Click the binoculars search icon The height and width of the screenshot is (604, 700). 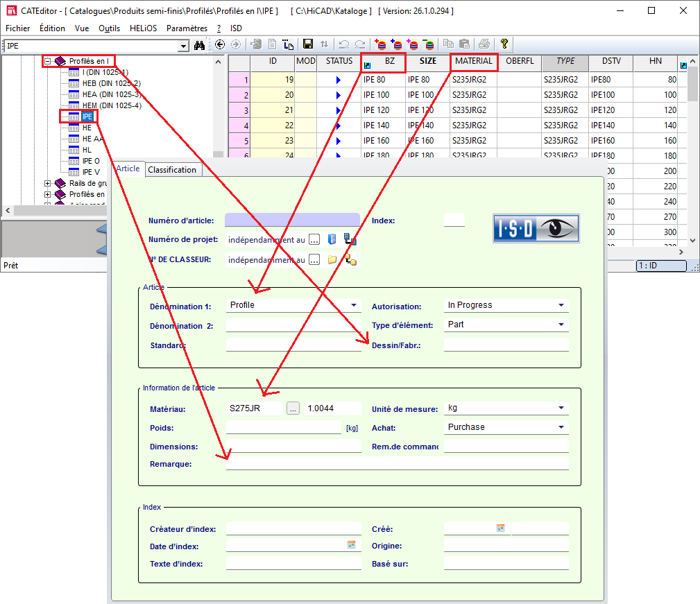click(200, 45)
